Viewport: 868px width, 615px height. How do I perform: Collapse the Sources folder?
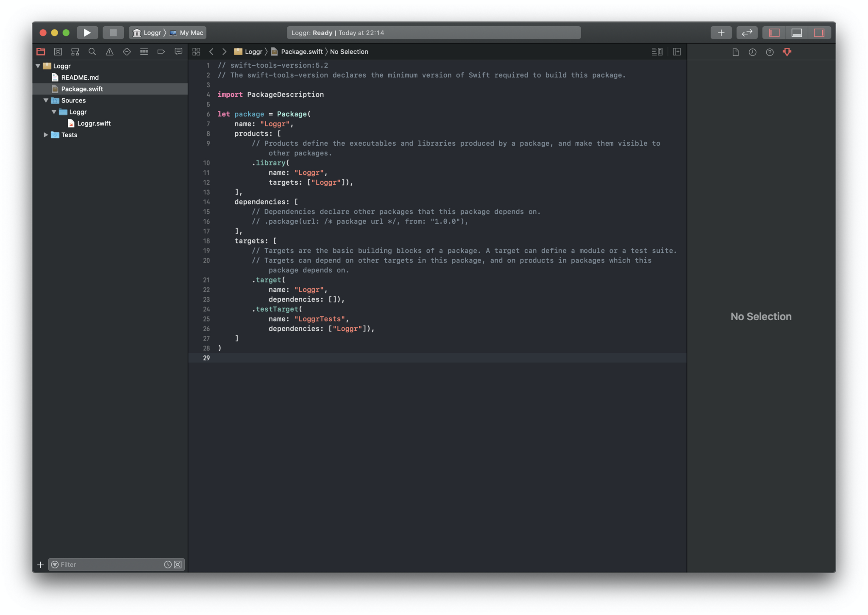(46, 100)
